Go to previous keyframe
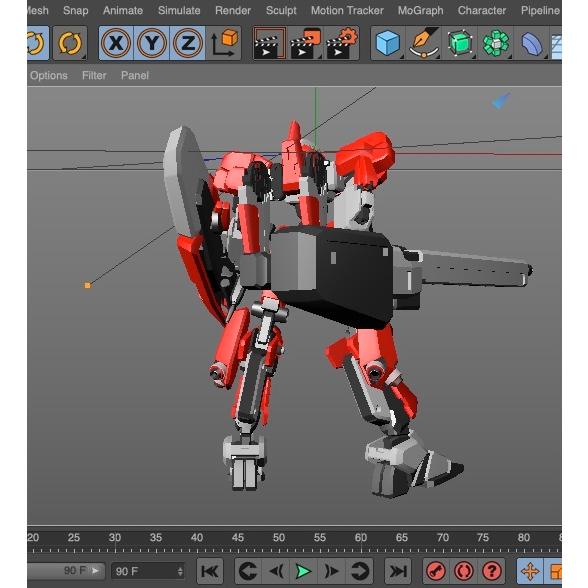The image size is (588, 588). 248,571
